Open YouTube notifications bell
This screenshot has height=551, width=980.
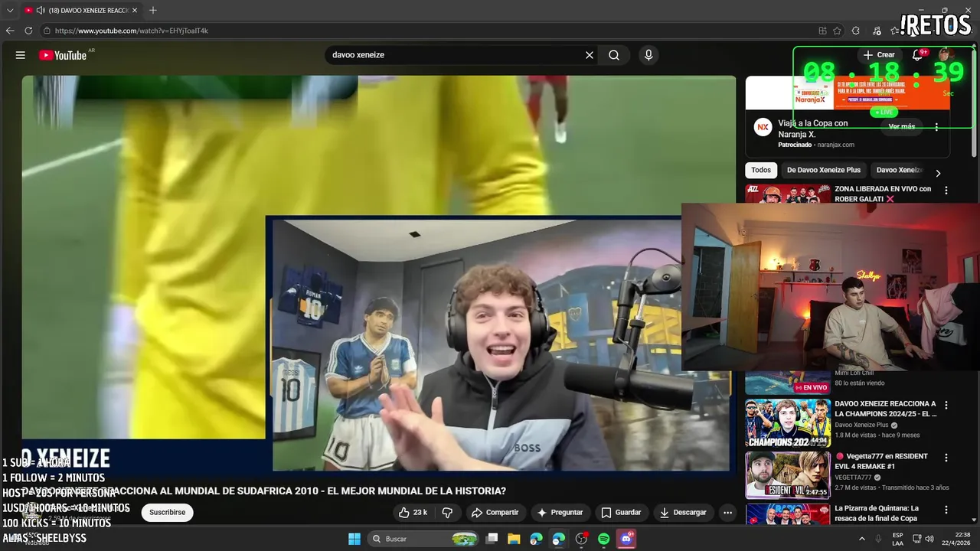point(917,55)
